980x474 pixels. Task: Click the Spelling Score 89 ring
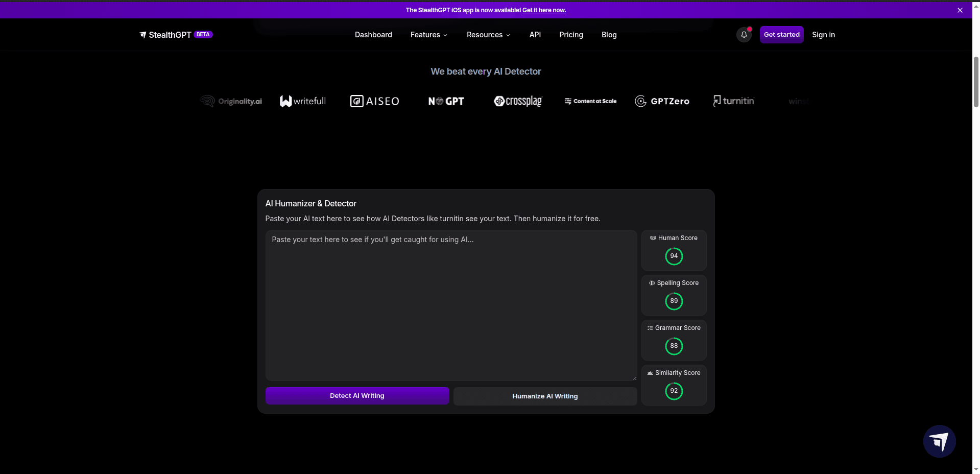tap(674, 301)
